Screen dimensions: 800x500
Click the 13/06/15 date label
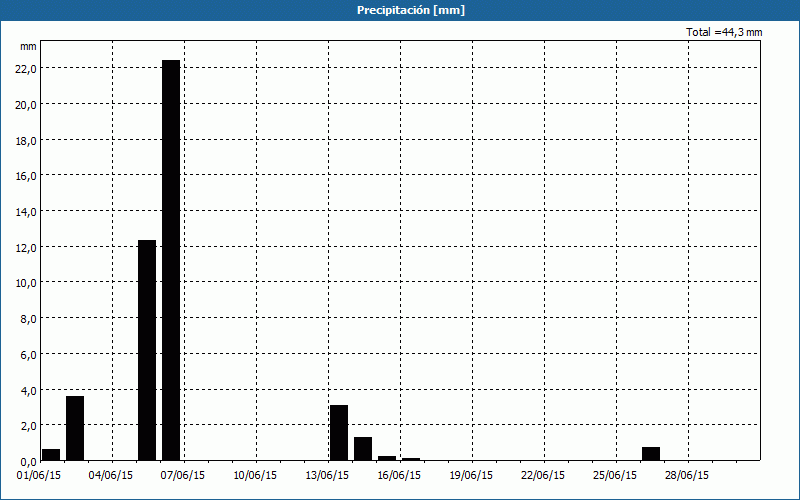click(327, 476)
